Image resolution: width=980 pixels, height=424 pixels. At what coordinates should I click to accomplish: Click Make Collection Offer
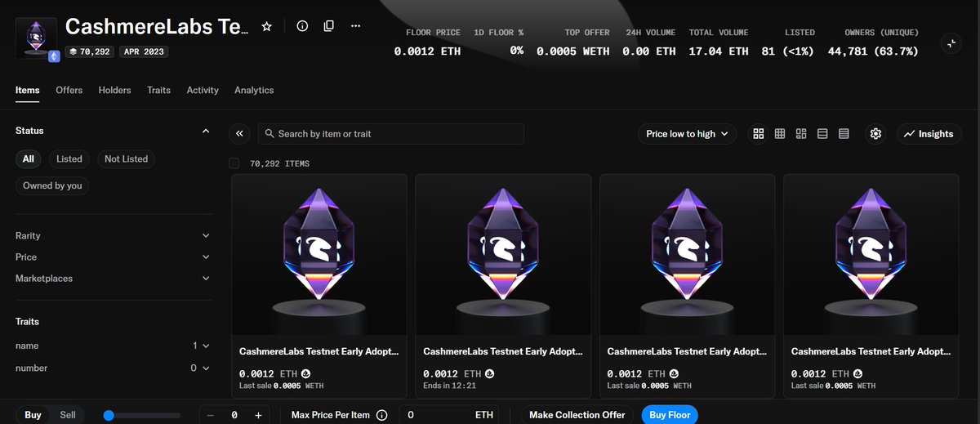(577, 415)
